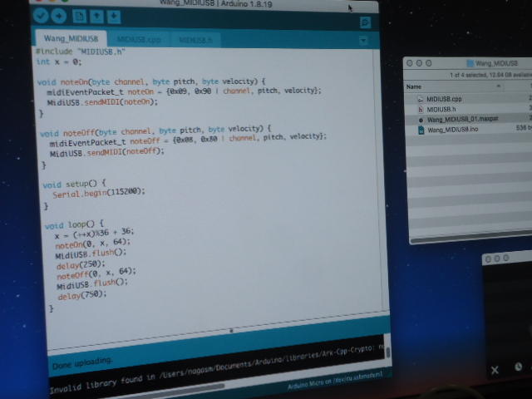Click the Upload arrow button
The height and width of the screenshot is (399, 532).
[59, 16]
